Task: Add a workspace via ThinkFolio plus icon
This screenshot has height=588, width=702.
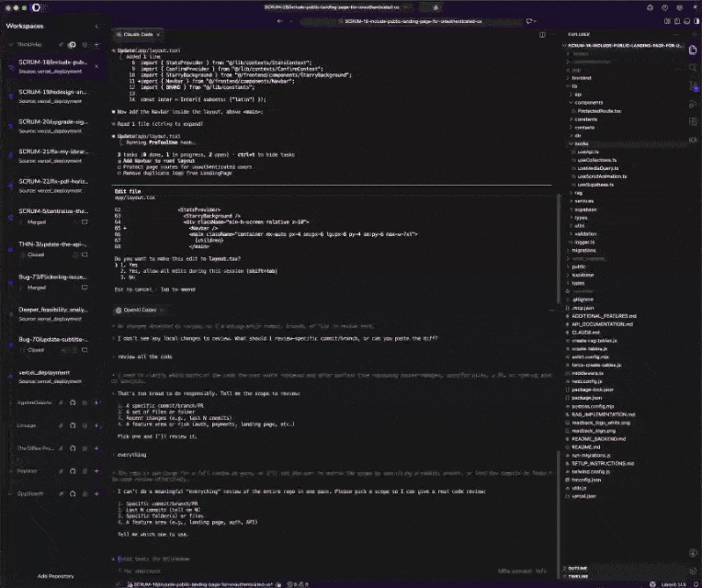Action: [x=96, y=45]
